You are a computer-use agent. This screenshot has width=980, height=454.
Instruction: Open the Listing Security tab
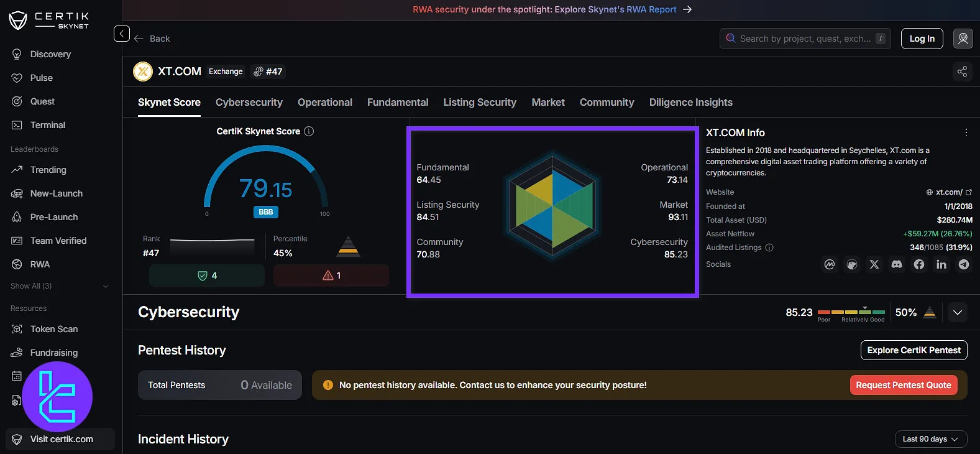480,103
